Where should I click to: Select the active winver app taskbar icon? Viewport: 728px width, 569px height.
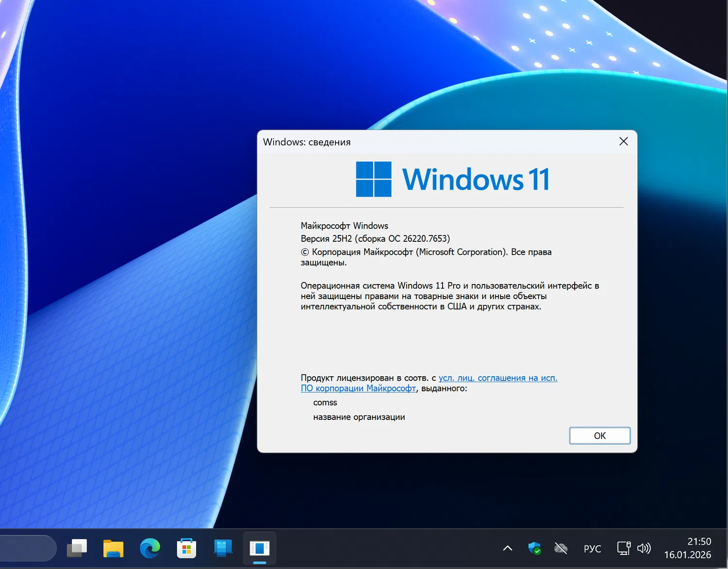[259, 548]
